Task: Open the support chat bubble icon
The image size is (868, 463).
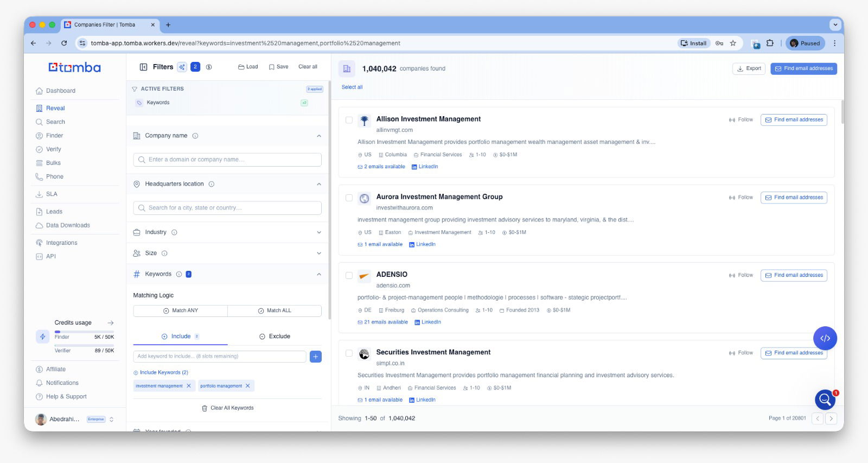Action: click(x=825, y=400)
